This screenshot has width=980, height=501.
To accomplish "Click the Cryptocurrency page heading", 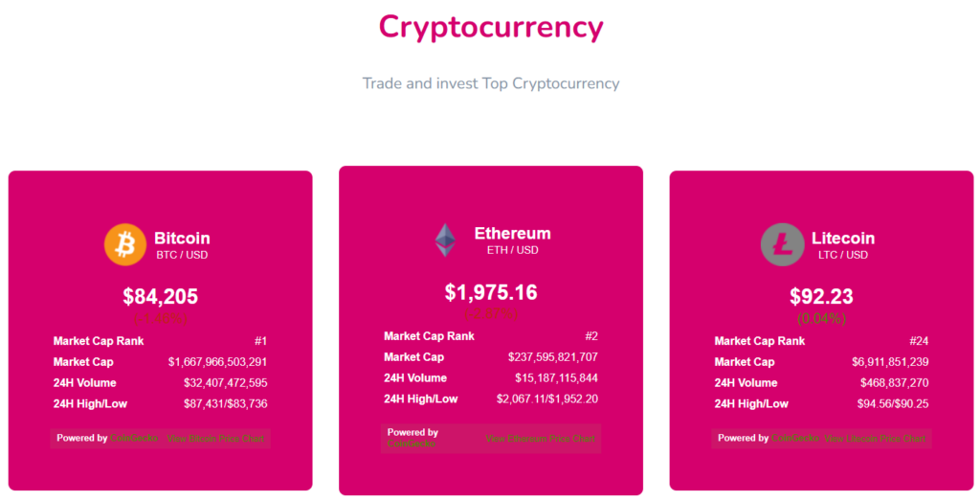I will coord(491,27).
